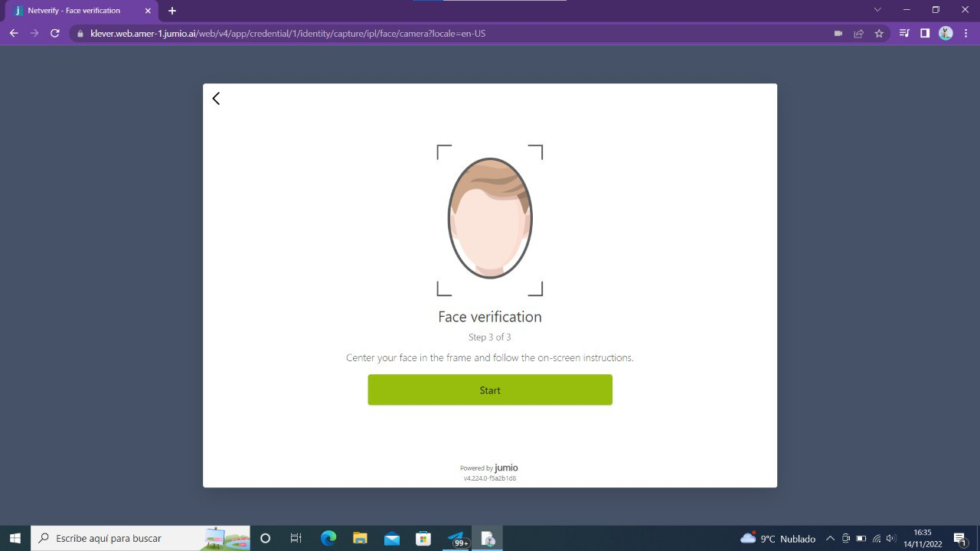Viewport: 980px width, 551px height.
Task: Click the browser back arrow
Action: (13, 33)
